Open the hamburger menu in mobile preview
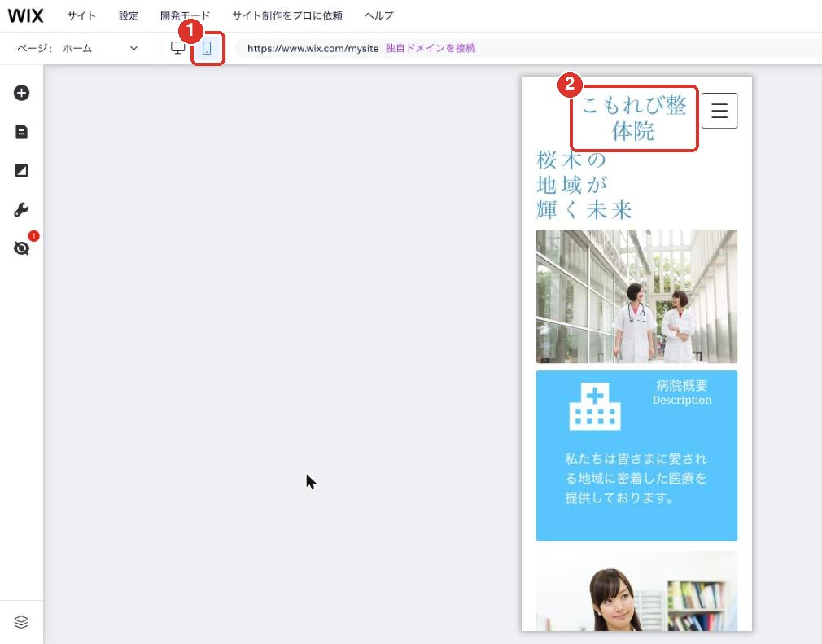The width and height of the screenshot is (822, 644). [x=719, y=111]
